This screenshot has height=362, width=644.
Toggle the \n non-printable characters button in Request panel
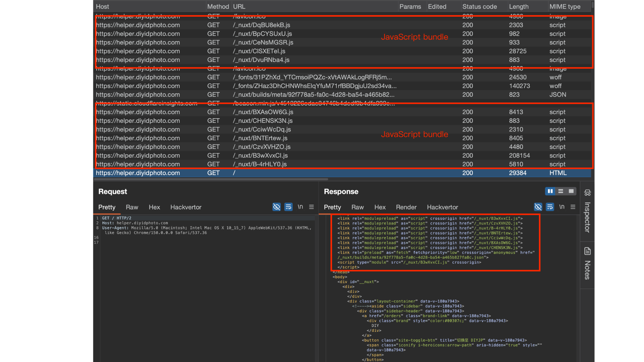[300, 207]
